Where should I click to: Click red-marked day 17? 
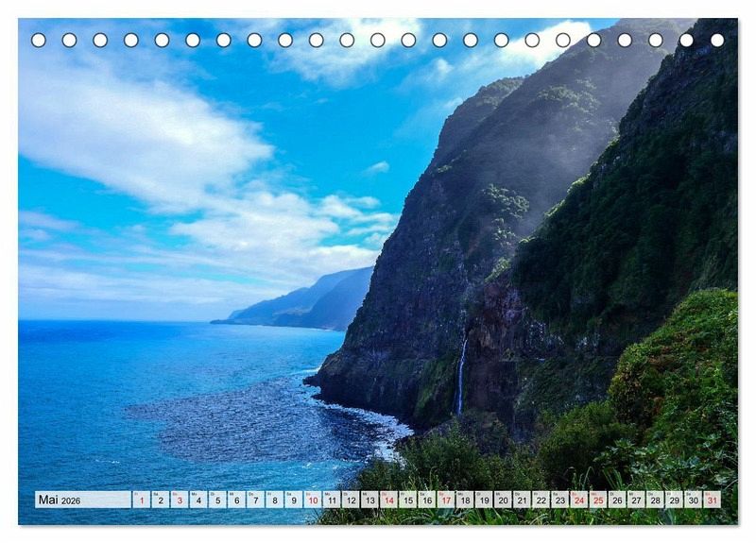[x=445, y=500]
